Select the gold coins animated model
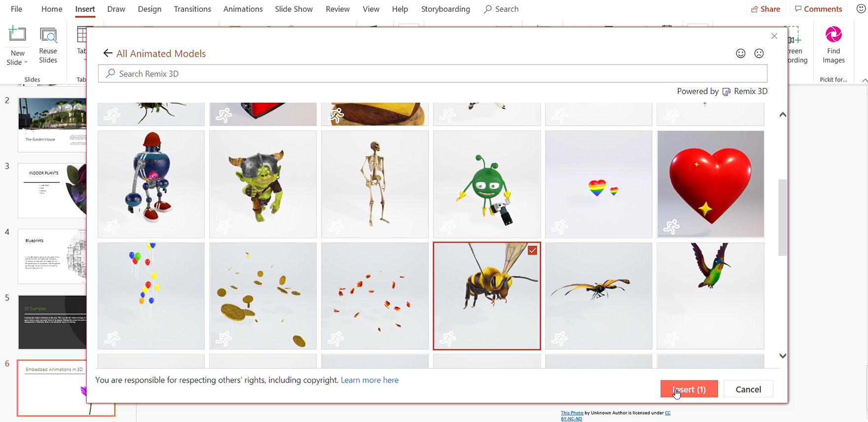 (x=263, y=296)
